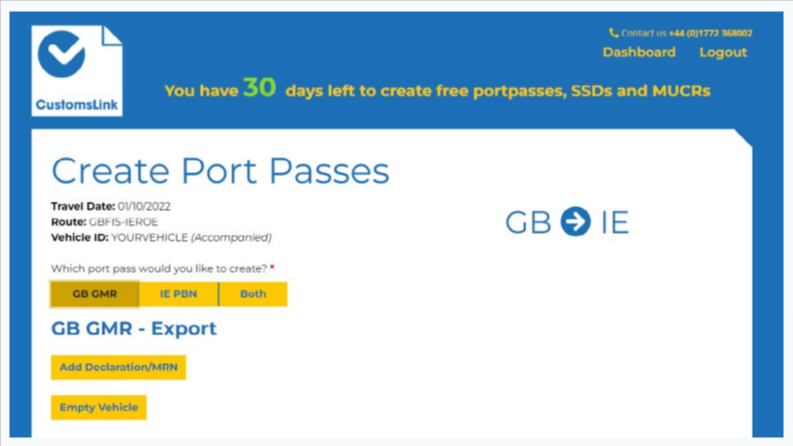Click Logout in the header
The height and width of the screenshot is (446, 793).
tap(723, 52)
